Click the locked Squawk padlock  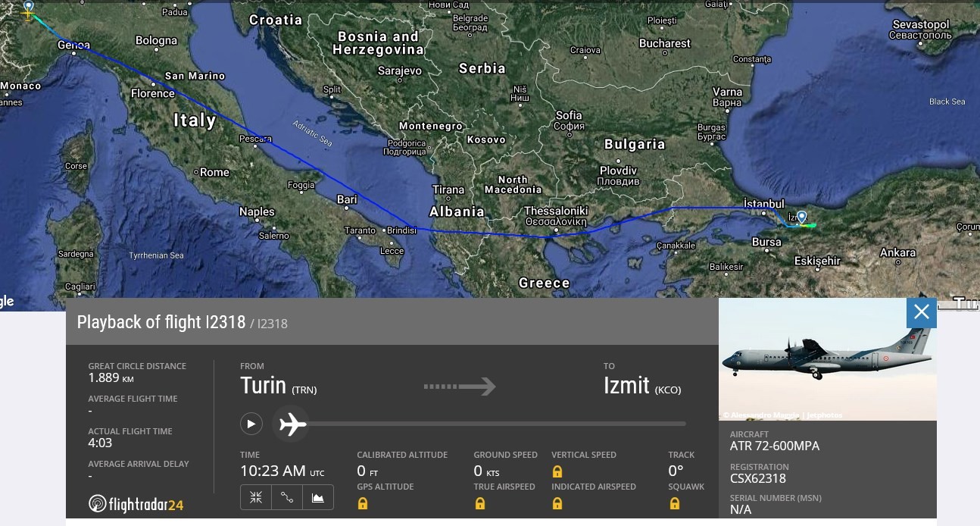pos(674,503)
